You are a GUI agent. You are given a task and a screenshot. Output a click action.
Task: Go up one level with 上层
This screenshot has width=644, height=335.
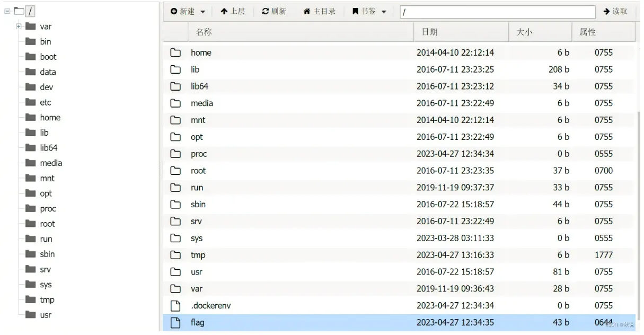click(233, 11)
